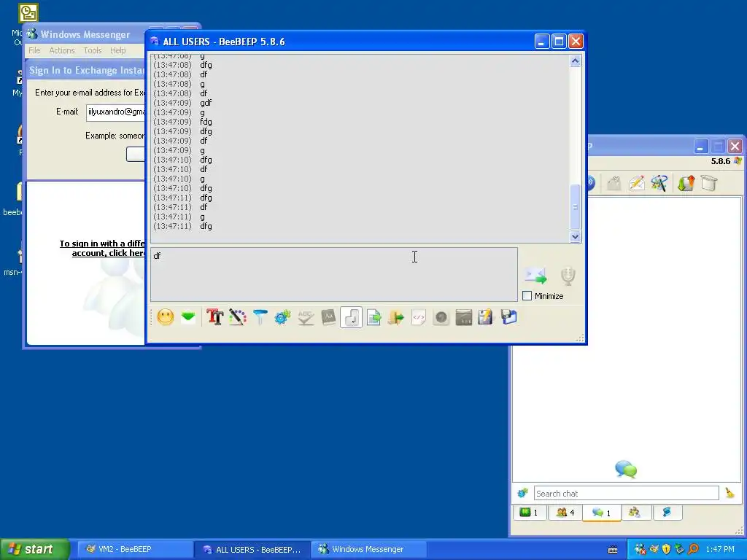Viewport: 747px width, 560px height.
Task: Select the chat bubbles tab labeled 1
Action: point(601,513)
